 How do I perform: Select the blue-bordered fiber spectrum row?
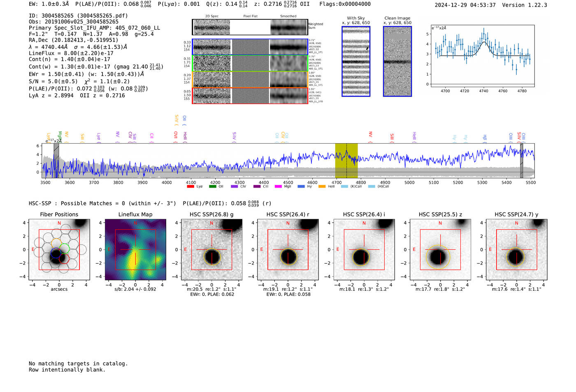pyautogui.click(x=250, y=47)
